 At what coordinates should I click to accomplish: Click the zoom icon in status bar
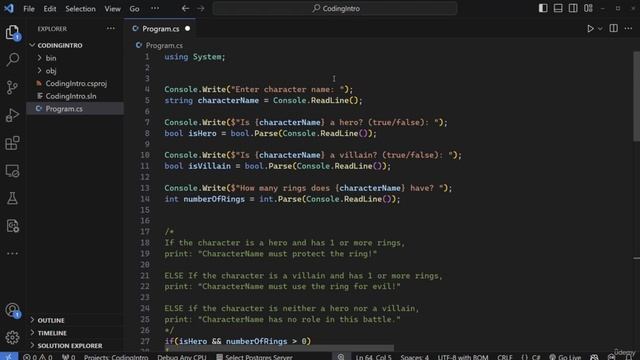tap(341, 357)
